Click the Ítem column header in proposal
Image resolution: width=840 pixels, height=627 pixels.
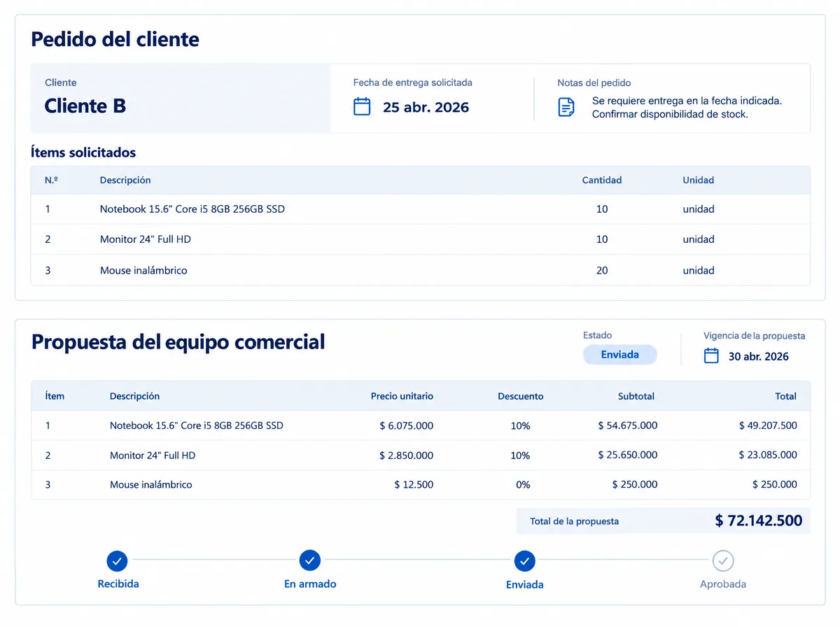pyautogui.click(x=55, y=396)
